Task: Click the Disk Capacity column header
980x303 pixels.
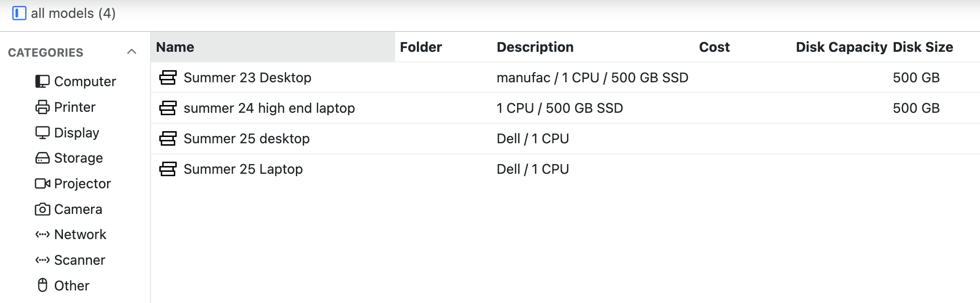Action: click(x=841, y=47)
